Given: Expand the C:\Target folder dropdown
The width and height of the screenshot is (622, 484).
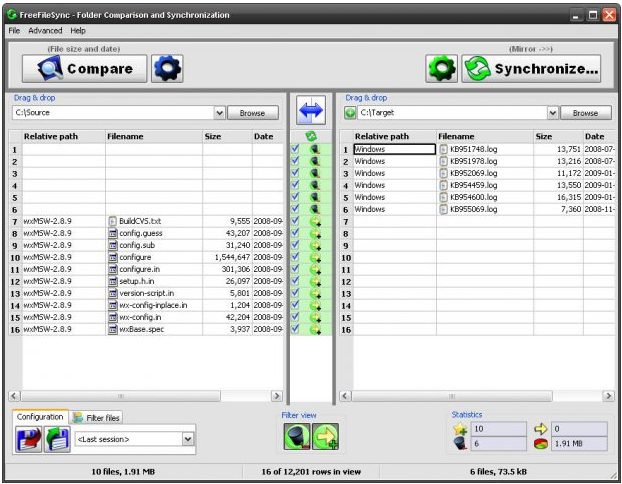Looking at the screenshot, I should [553, 113].
